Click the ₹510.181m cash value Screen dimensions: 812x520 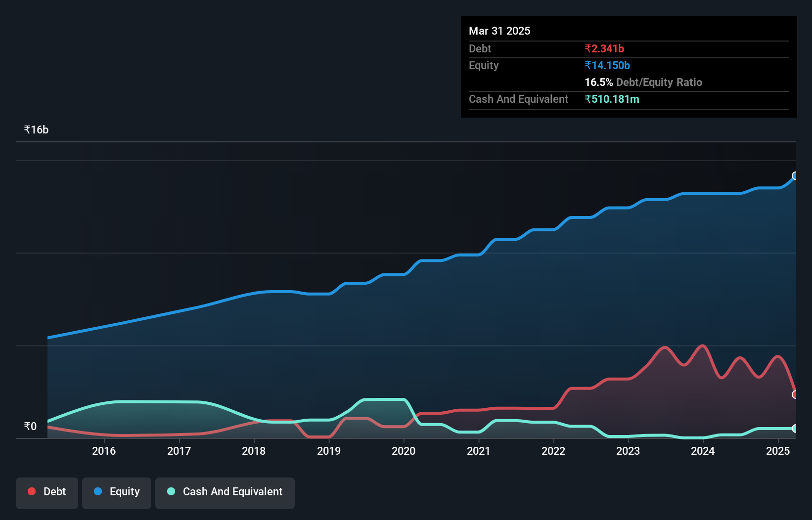coord(612,99)
